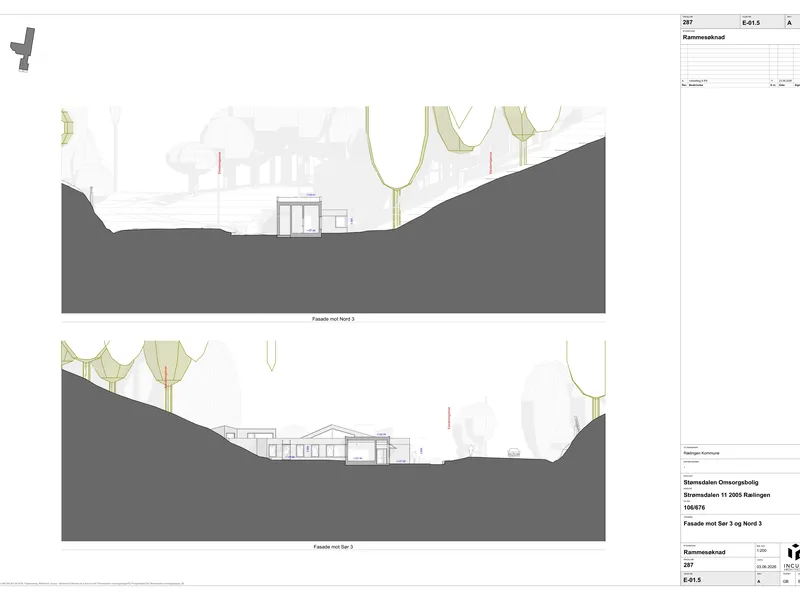Select the scale value '1:200'

point(762,551)
